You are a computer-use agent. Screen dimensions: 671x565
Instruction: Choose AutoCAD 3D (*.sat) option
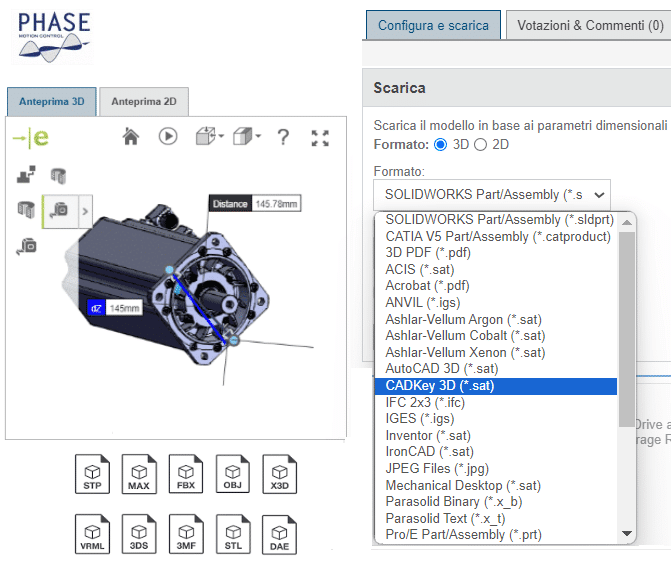point(496,369)
